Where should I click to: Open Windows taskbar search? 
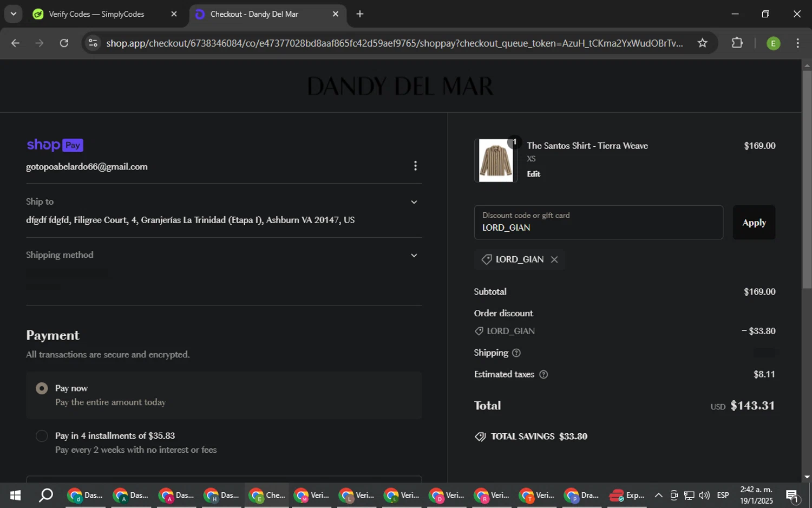point(46,495)
